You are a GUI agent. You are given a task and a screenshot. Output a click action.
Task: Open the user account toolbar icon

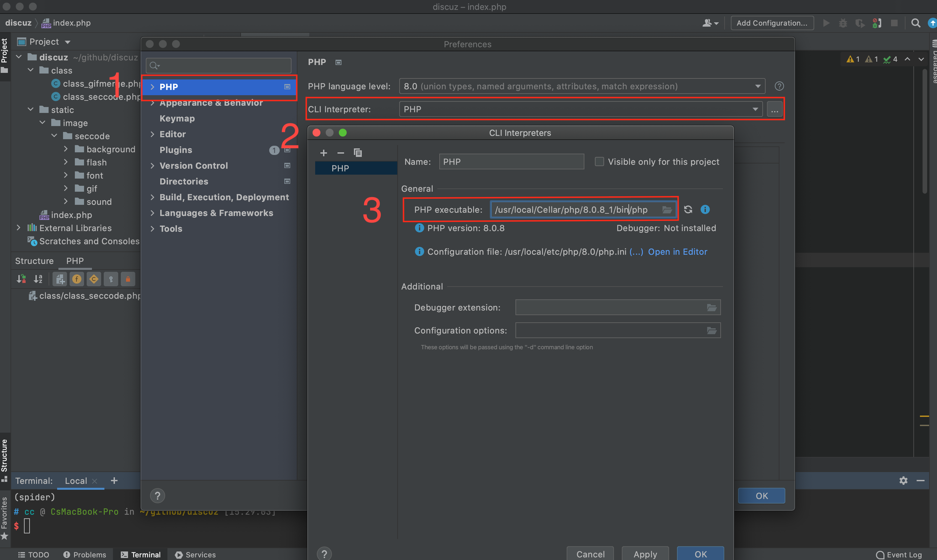(710, 23)
